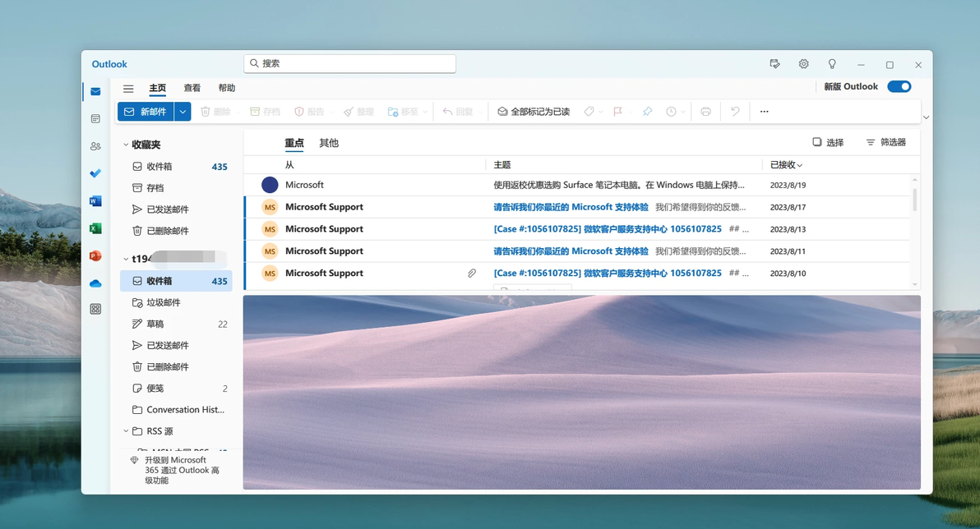
Task: Open the Conversation Hist... folder
Action: pyautogui.click(x=176, y=410)
